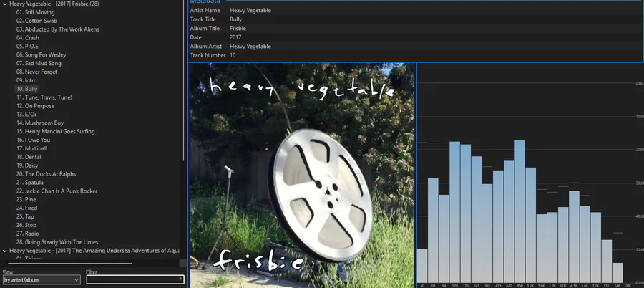Click the 4.1K spectrum bar
Image resolution: width=644 pixels, height=288 pixels.
click(x=574, y=237)
